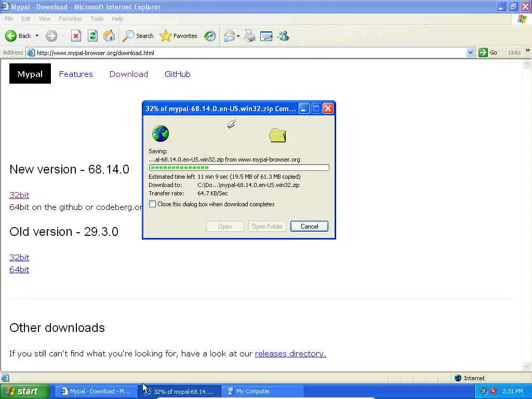
Task: Click the Windows flag logo throbber
Action: click(x=522, y=19)
